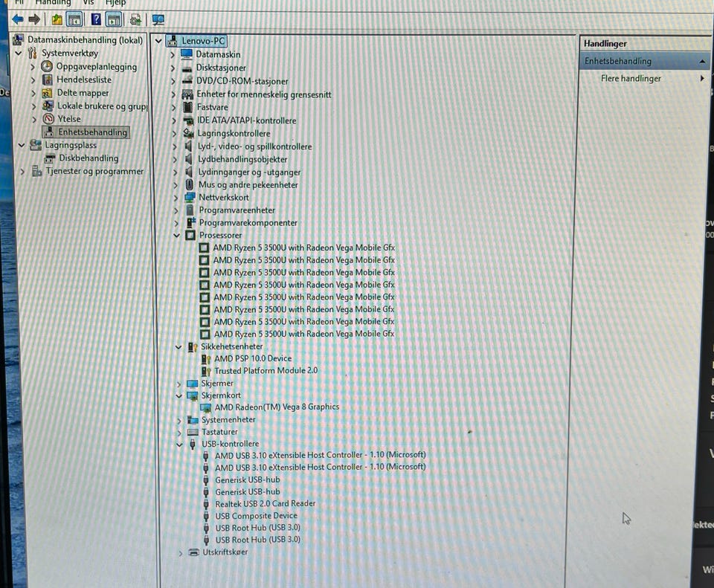Viewport: 714px width, 588px height.
Task: Expand the Diskstasjoner category
Action: (173, 68)
